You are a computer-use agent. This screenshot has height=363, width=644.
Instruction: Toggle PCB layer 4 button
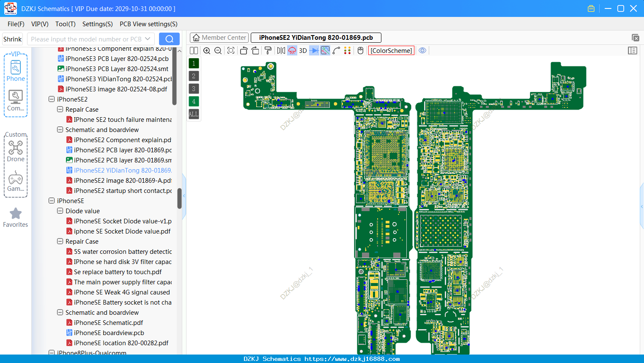click(x=194, y=102)
